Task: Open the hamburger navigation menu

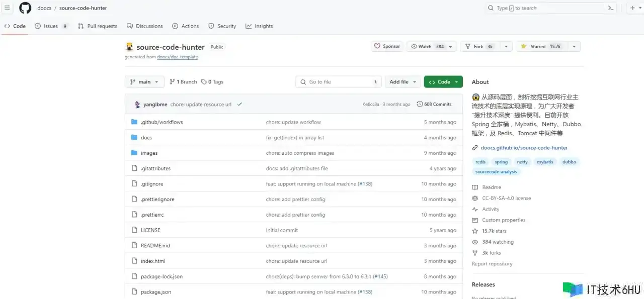Action: pyautogui.click(x=7, y=8)
